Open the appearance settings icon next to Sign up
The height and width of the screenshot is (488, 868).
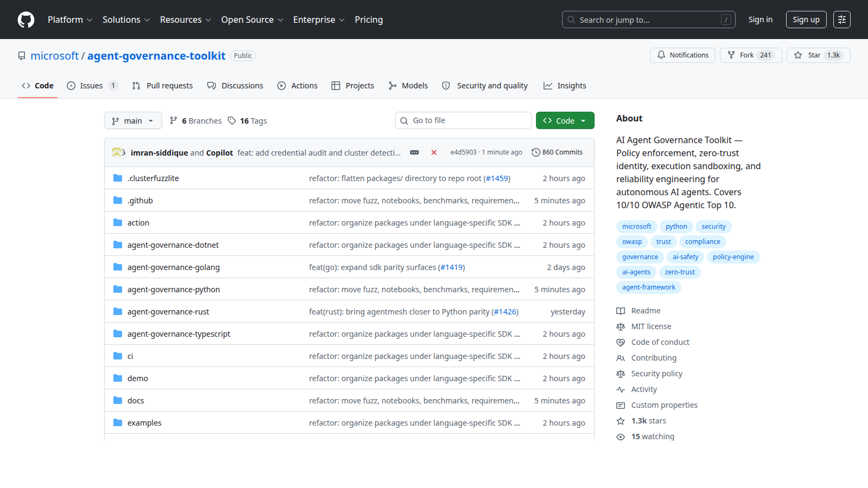842,20
